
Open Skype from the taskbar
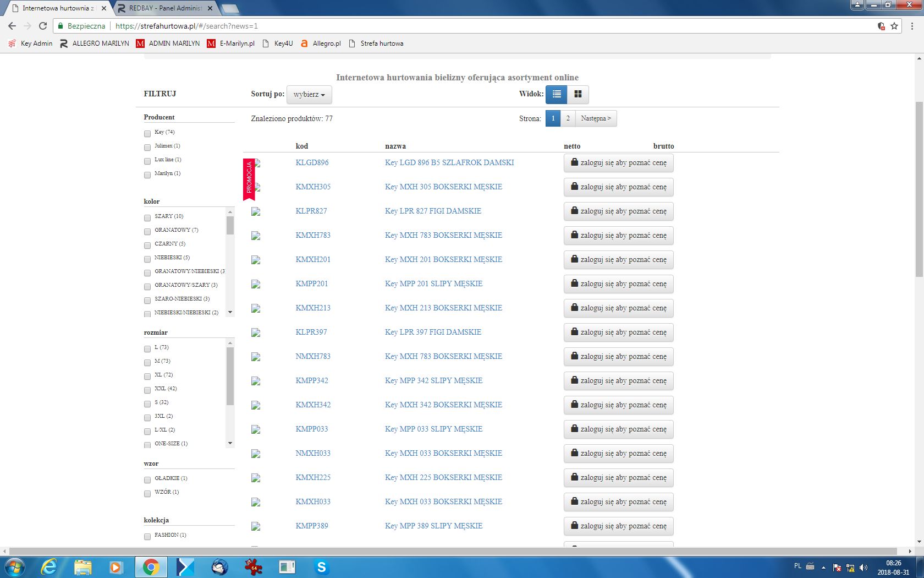tap(321, 566)
